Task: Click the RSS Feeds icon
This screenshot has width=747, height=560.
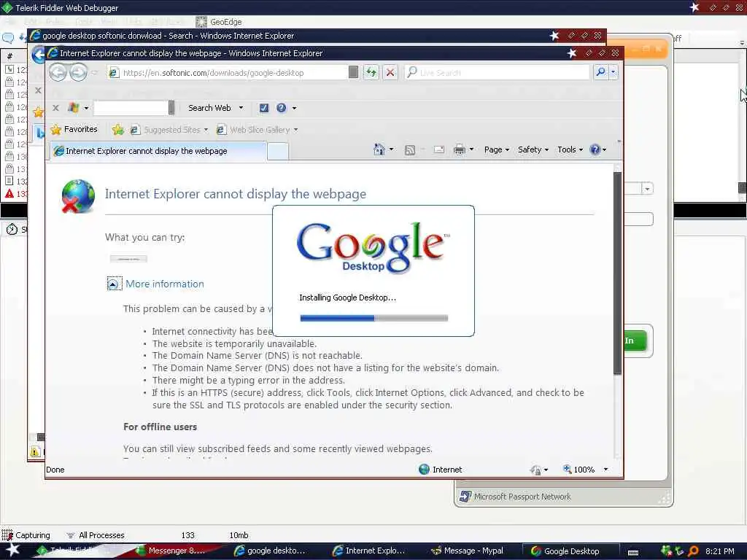Action: [410, 150]
